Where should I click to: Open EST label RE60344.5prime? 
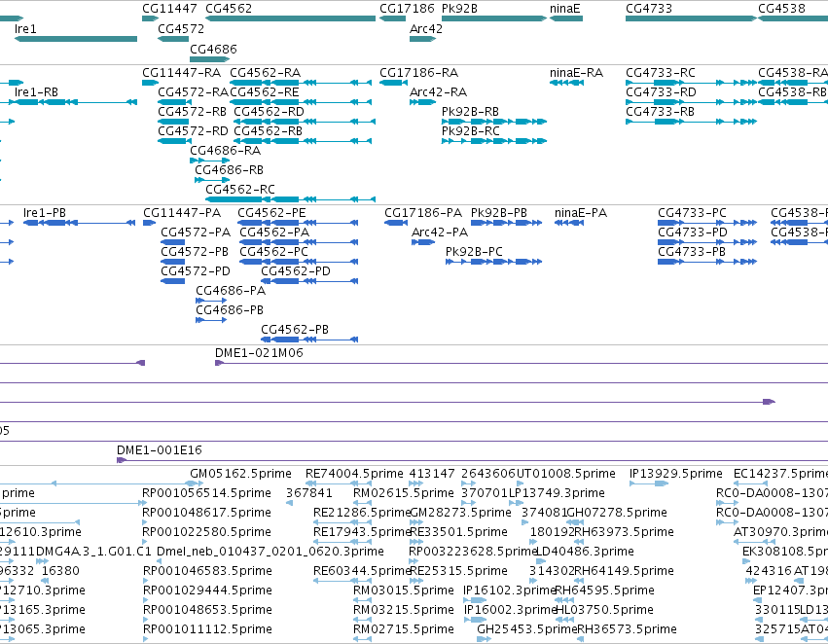pyautogui.click(x=362, y=571)
